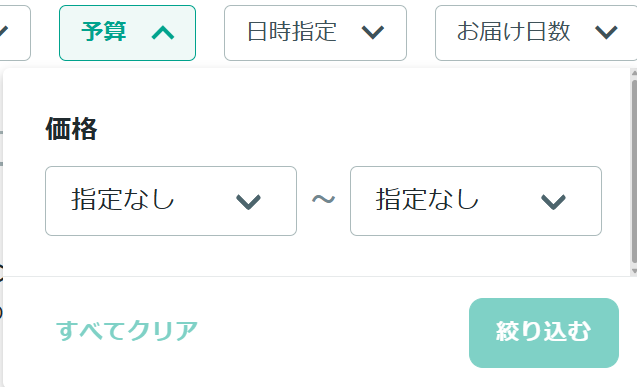Open the 日時指定 filter dropdown
637x387 pixels.
pos(315,33)
